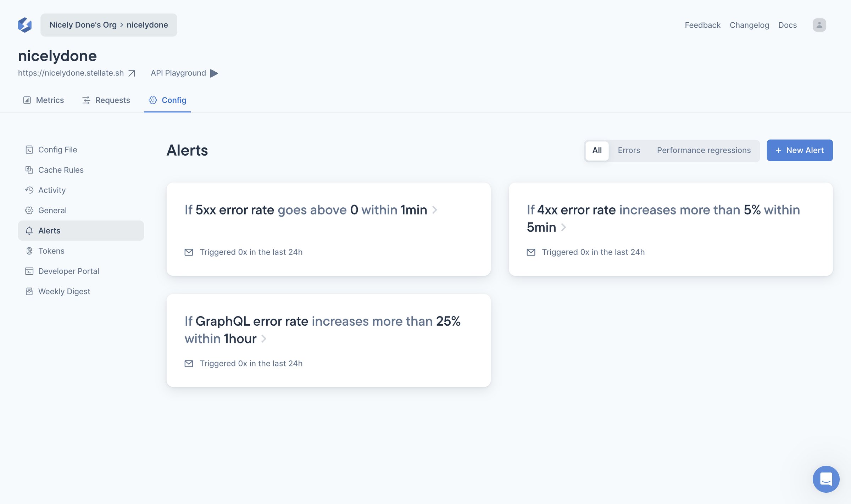This screenshot has height=504, width=851.
Task: Open the Changelog link
Action: click(749, 25)
